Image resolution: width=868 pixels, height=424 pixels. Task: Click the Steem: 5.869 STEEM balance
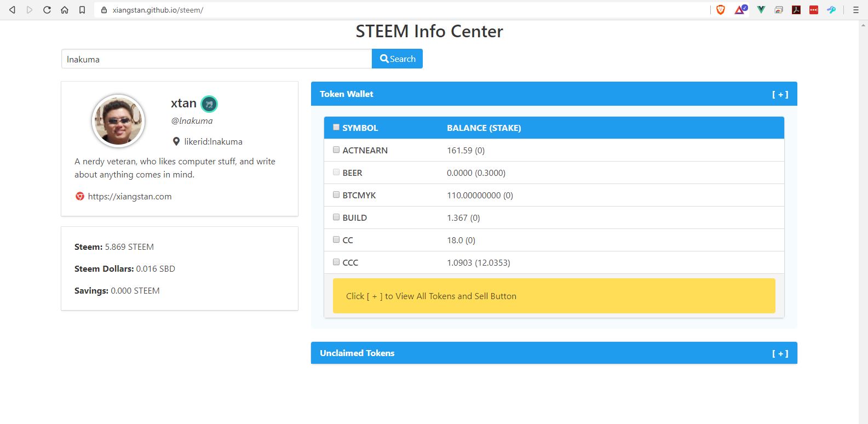click(x=114, y=247)
